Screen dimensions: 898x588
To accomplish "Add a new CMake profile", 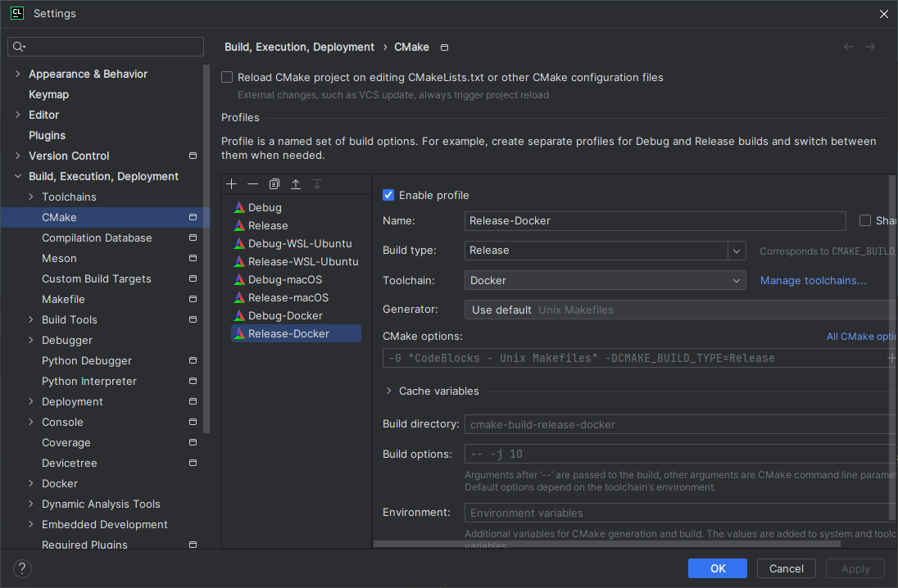I will click(230, 183).
